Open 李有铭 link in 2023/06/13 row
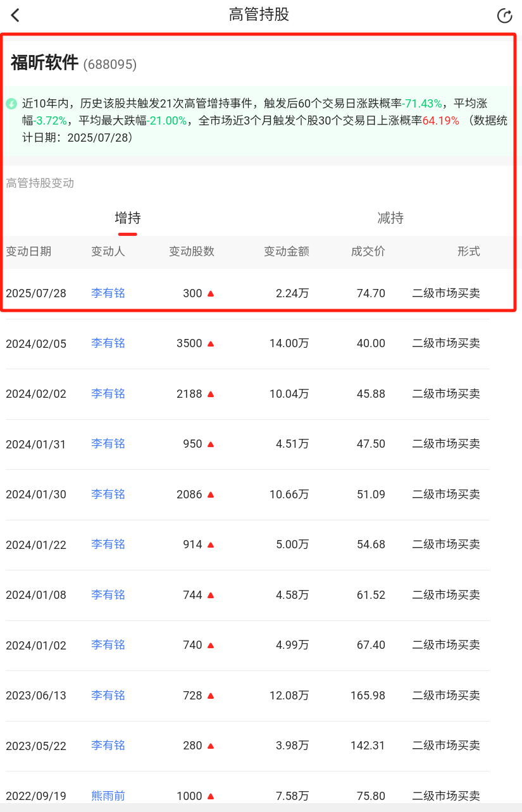This screenshot has height=812, width=522. click(x=108, y=696)
